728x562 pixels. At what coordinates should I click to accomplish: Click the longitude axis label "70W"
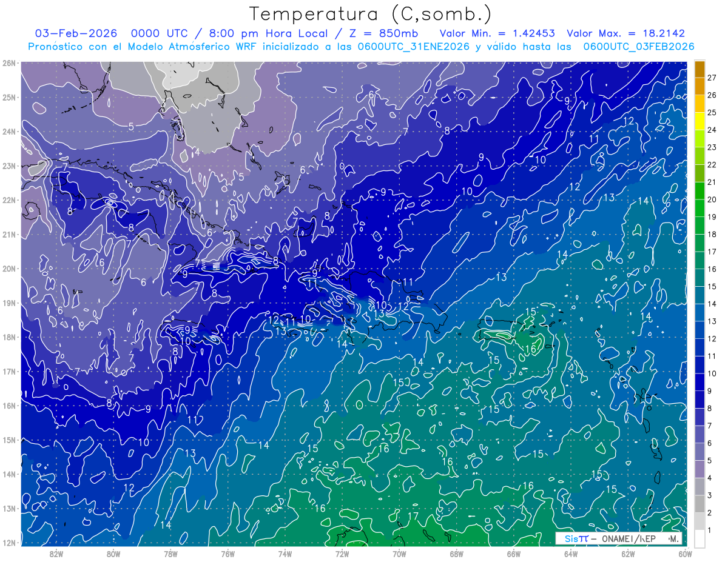pos(399,554)
